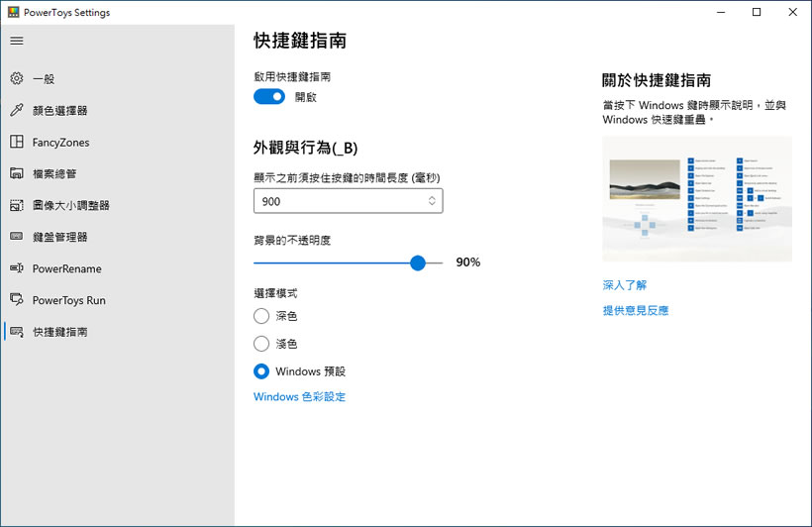Click the 關於快捷鍵指南 heading
812x527 pixels.
click(657, 80)
